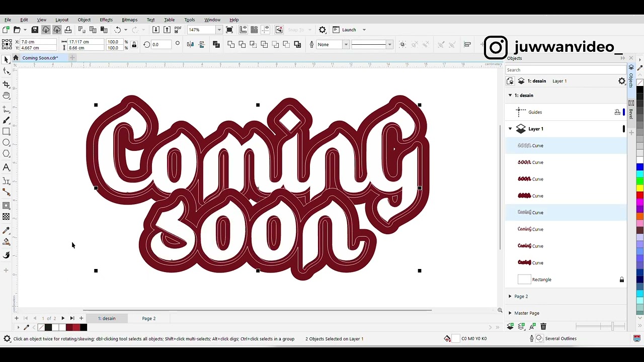Click the Export icon
The height and width of the screenshot is (362, 644).
[x=167, y=30]
